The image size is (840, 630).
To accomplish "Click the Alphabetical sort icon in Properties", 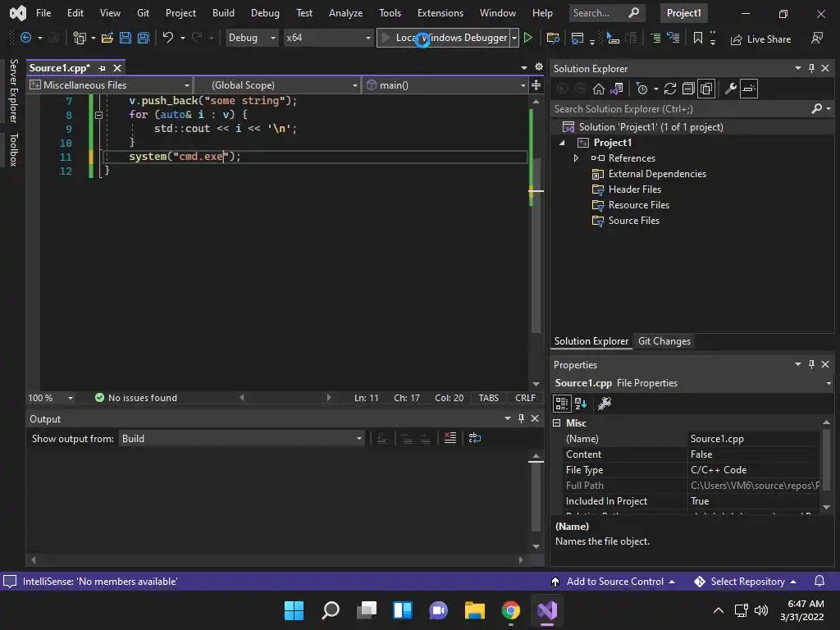I will (x=581, y=404).
